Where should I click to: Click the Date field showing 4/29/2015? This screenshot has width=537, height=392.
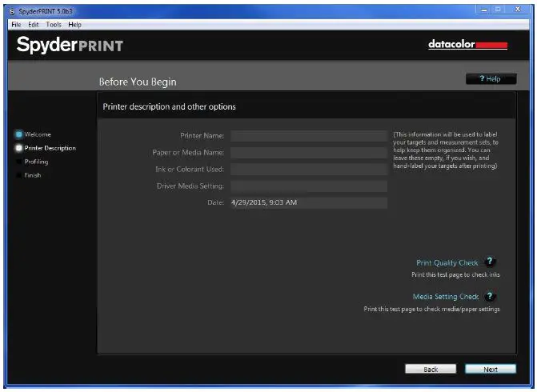pos(309,202)
